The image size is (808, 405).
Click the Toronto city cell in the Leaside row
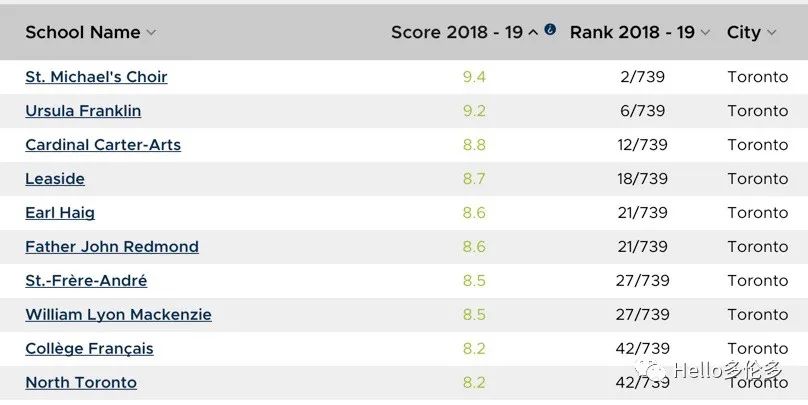[757, 179]
